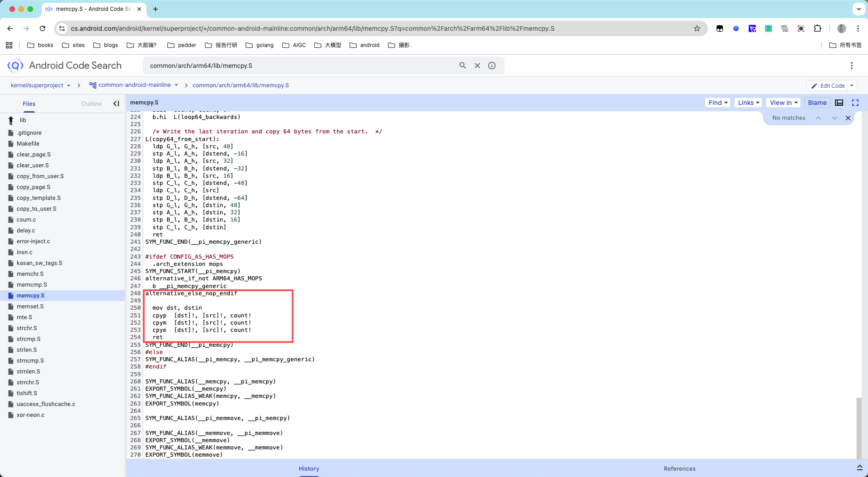Close the memcpy.S browser tab
The height and width of the screenshot is (477, 868).
tap(139, 9)
